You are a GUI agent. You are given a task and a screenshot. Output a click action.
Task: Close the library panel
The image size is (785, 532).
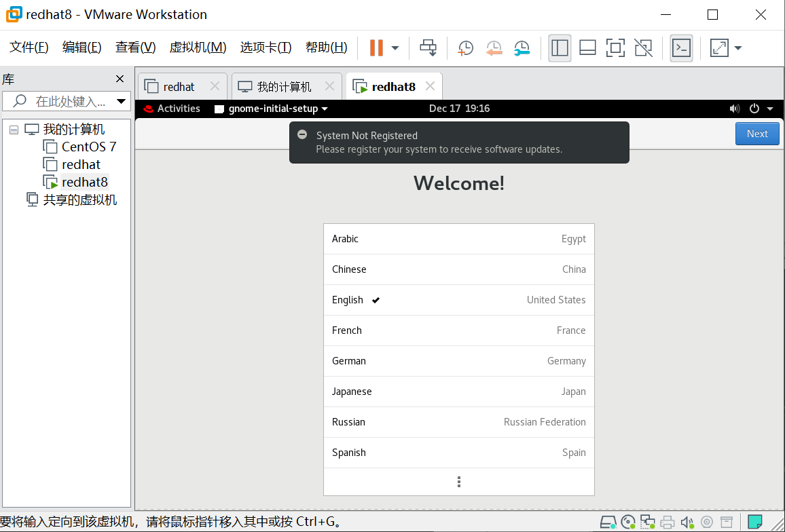point(120,79)
